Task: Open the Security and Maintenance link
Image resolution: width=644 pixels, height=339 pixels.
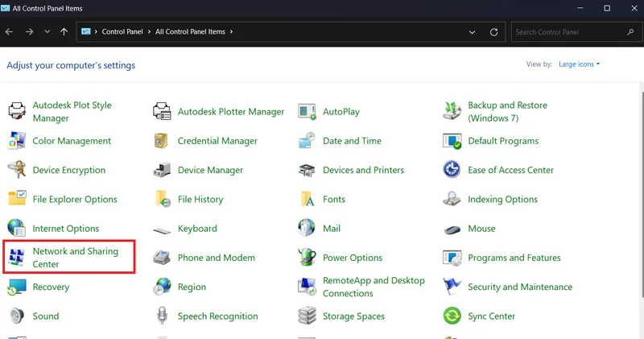Action: click(520, 287)
